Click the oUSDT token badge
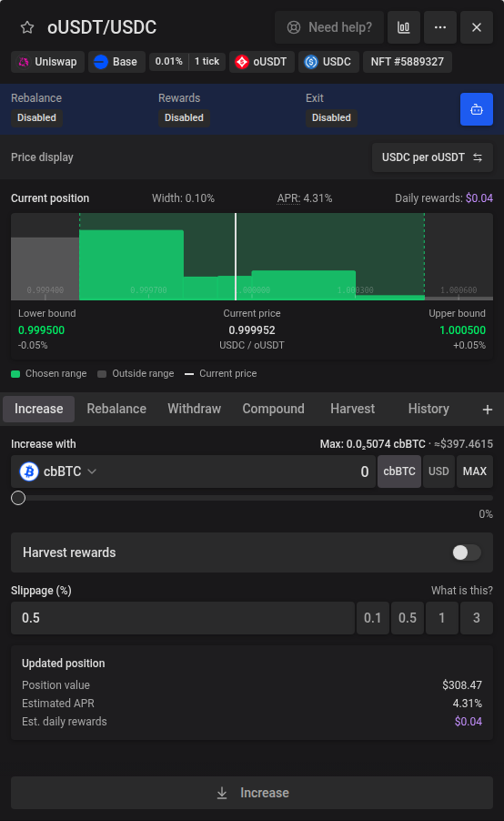Image resolution: width=504 pixels, height=821 pixels. point(262,62)
